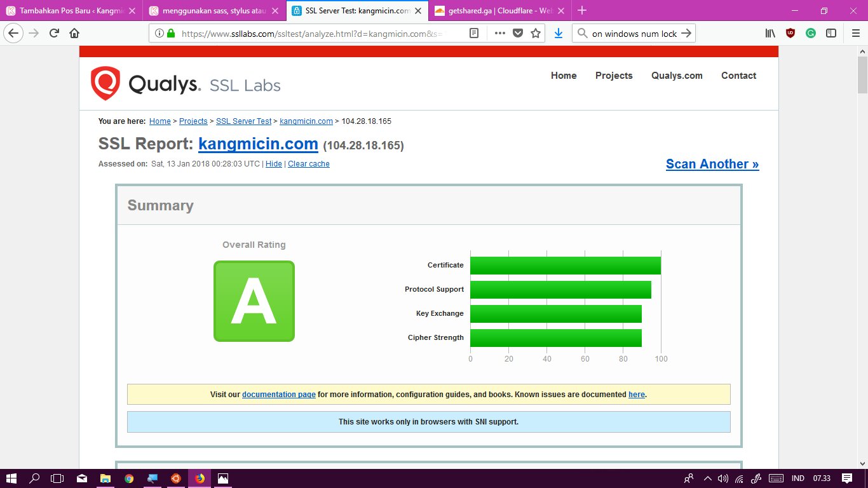Switch to getshared.ga Cloudflare tab
Viewport: 868px width, 488px height.
[x=501, y=10]
